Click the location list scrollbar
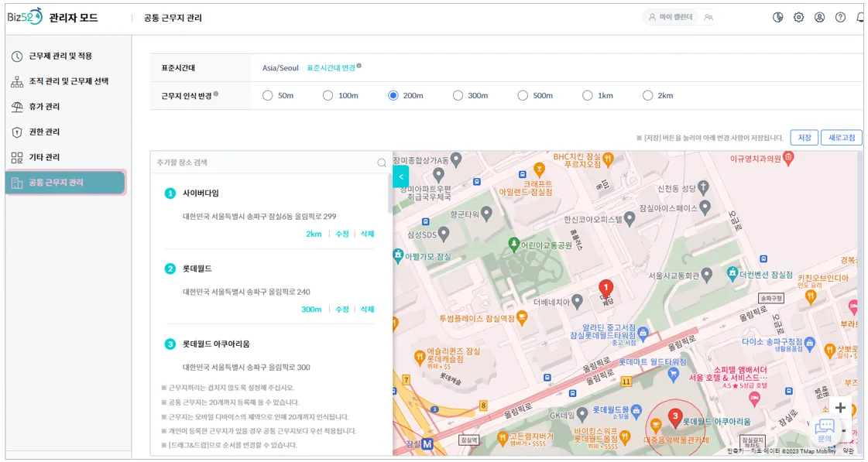868x462 pixels. tap(390, 195)
